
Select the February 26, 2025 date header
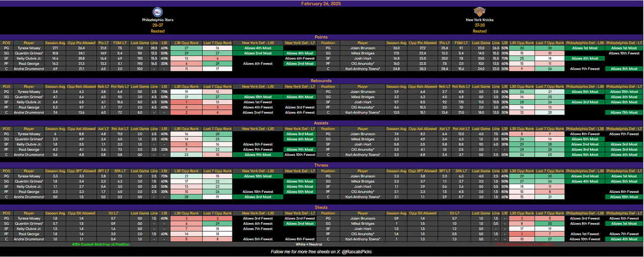coord(322,3)
